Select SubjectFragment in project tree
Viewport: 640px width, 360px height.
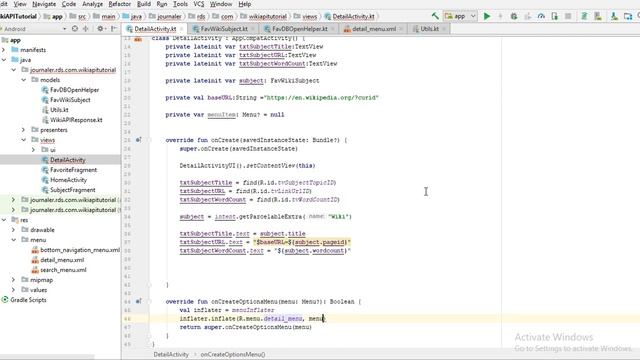pyautogui.click(x=73, y=190)
